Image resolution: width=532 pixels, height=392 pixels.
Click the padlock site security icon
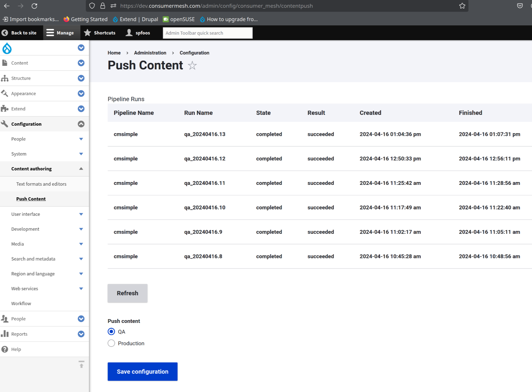[x=103, y=6]
